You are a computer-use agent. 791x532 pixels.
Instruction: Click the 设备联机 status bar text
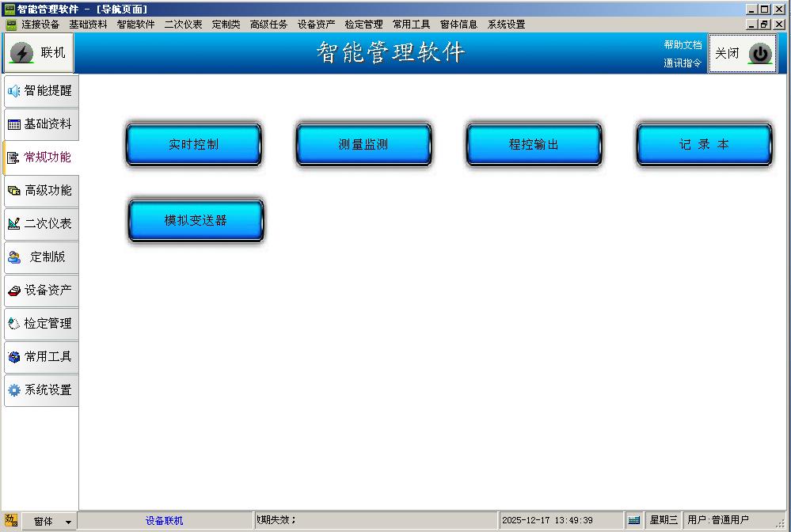164,521
